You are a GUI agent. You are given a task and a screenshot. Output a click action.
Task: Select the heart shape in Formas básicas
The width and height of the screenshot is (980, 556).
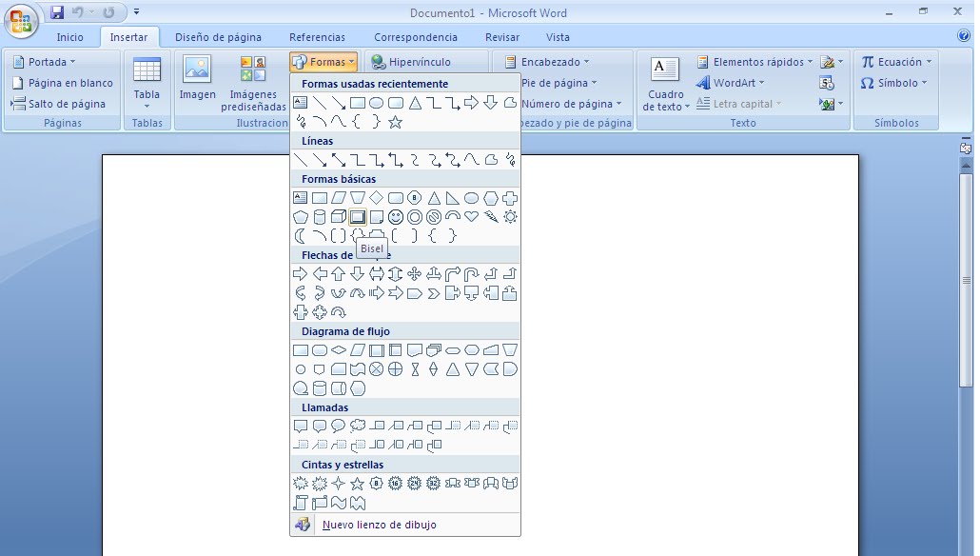pos(471,216)
